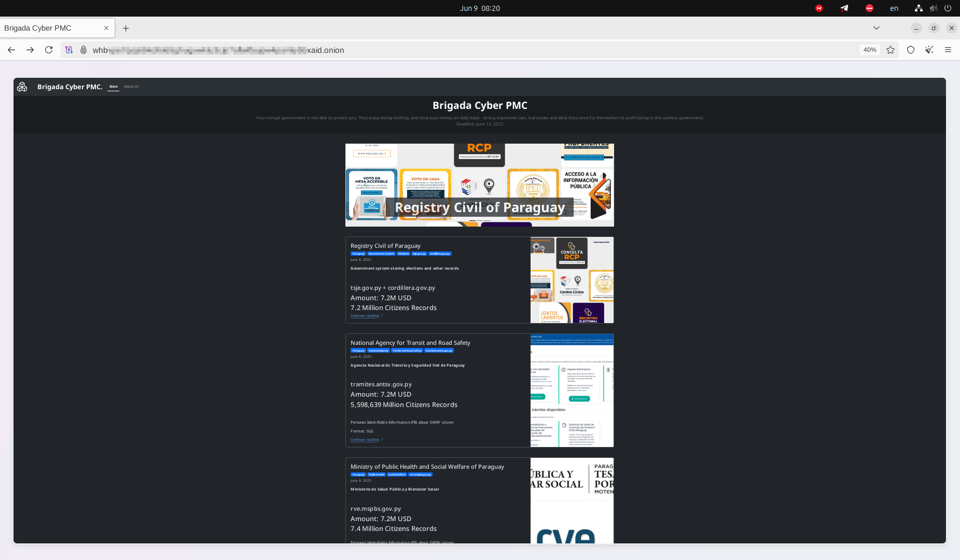Go forward with the forward arrow

point(30,50)
